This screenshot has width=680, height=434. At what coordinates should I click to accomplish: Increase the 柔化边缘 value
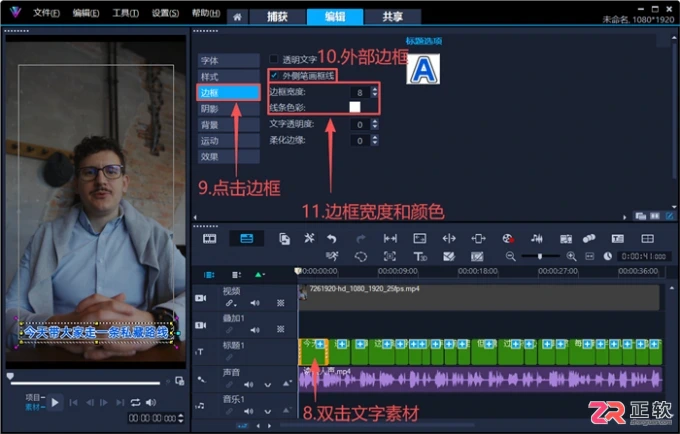375,137
